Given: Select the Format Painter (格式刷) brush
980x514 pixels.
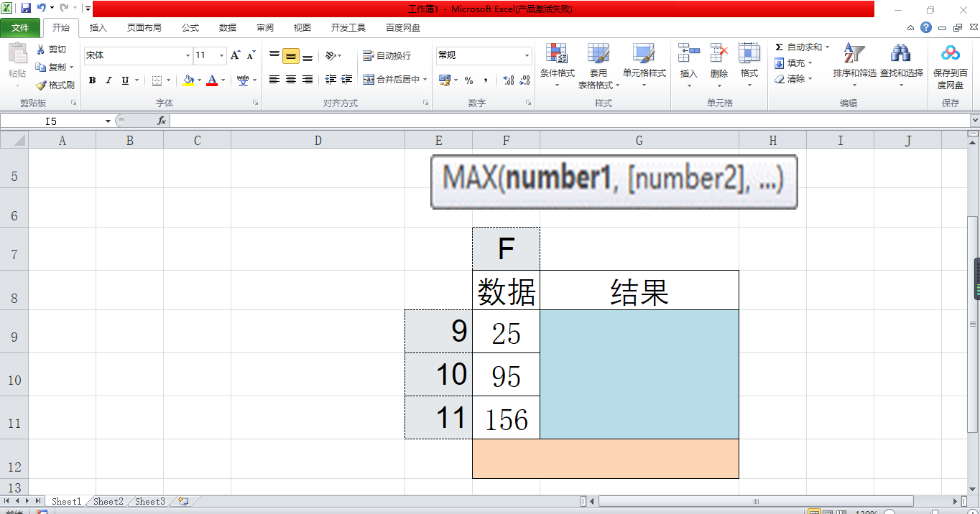Looking at the screenshot, I should [x=41, y=85].
